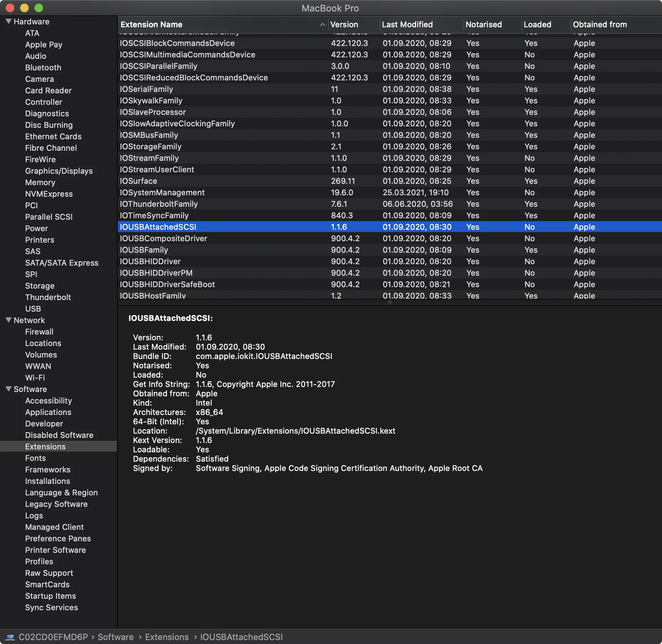Select the USB hardware category
The image size is (662, 644).
click(33, 309)
